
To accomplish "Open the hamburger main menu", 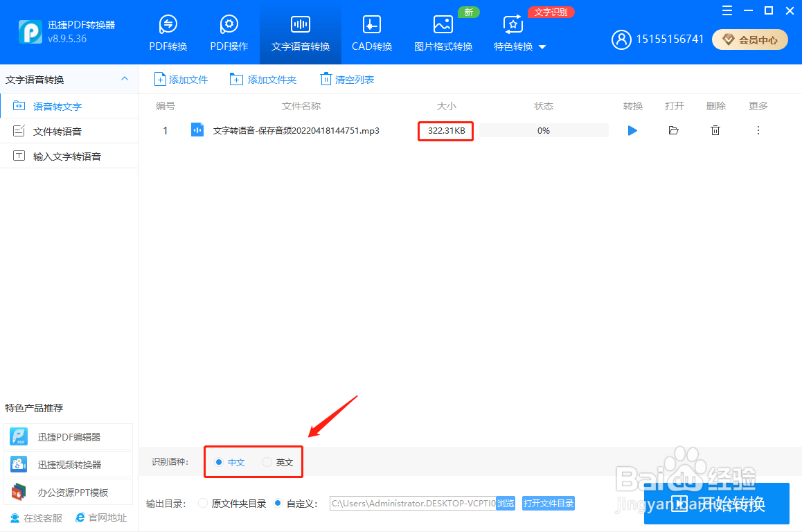I will pyautogui.click(x=727, y=10).
